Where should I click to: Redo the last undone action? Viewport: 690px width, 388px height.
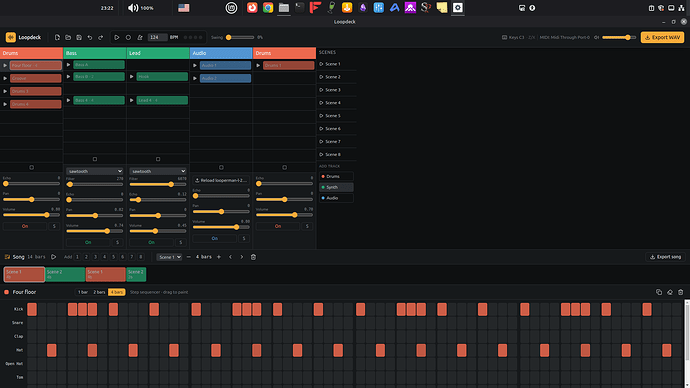click(100, 37)
